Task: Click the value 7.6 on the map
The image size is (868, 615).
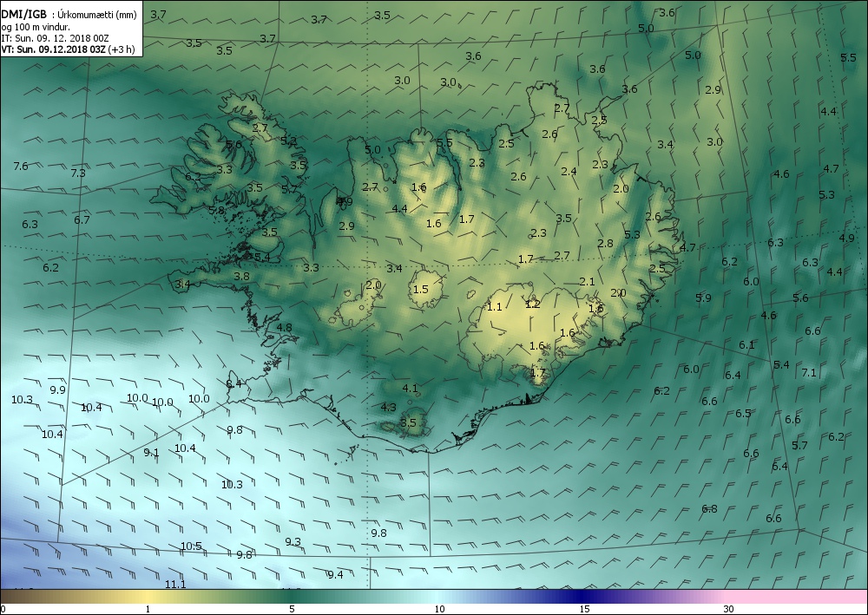Action: 21,166
